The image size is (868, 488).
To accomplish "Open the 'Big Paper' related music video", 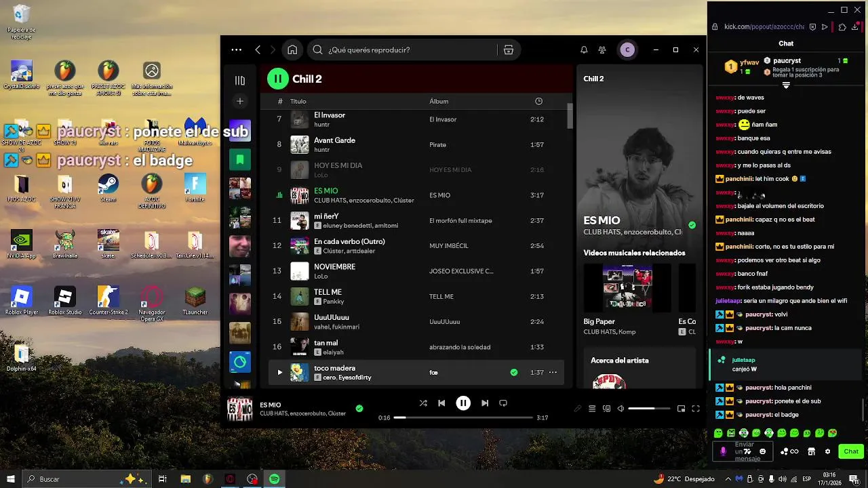I will point(627,299).
